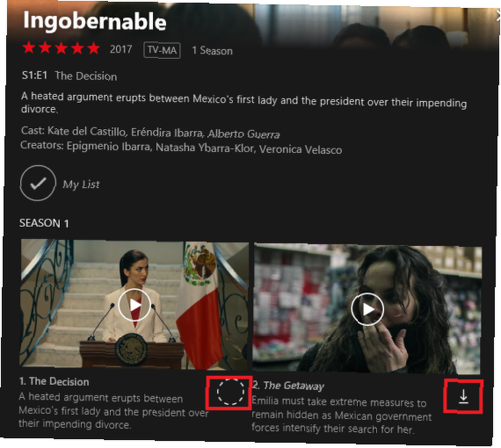501x448 pixels.
Task: Open The Decision episode thumbnail
Action: pyautogui.click(x=134, y=304)
